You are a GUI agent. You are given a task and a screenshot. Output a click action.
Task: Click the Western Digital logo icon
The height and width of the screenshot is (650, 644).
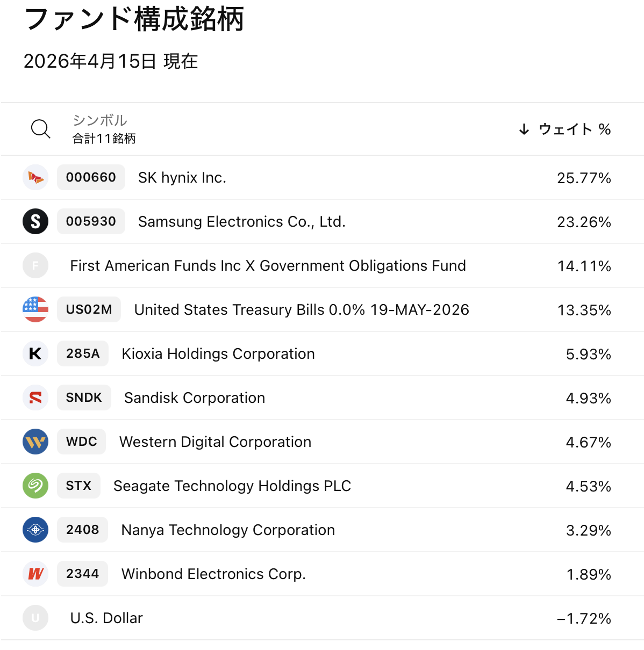click(35, 442)
